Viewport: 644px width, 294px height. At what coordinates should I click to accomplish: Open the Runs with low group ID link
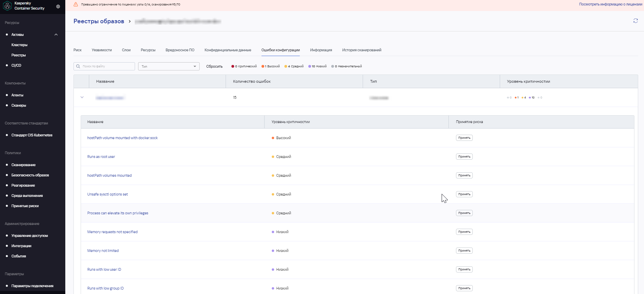(106, 288)
